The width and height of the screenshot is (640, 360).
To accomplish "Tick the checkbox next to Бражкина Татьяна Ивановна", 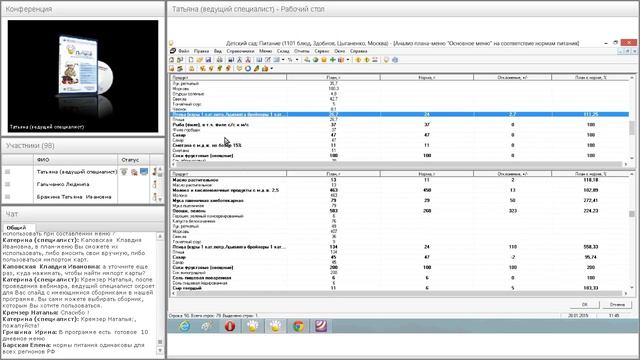I will click(7, 197).
